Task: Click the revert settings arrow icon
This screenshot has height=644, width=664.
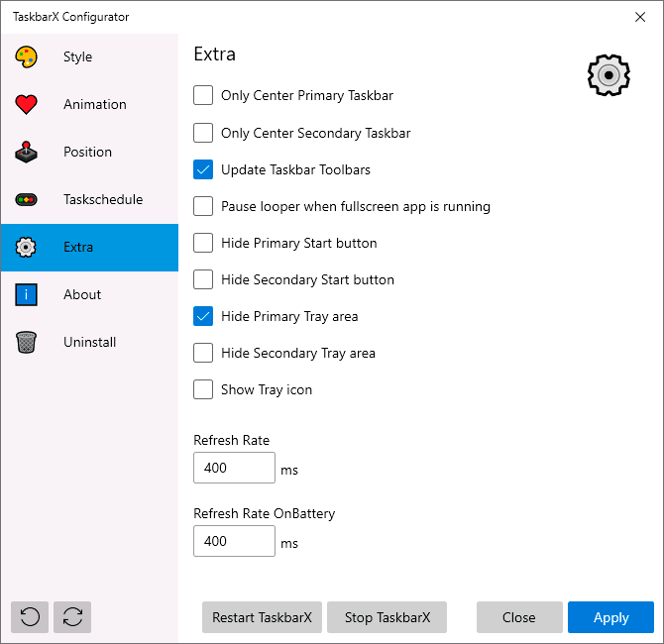Action: pos(30,617)
